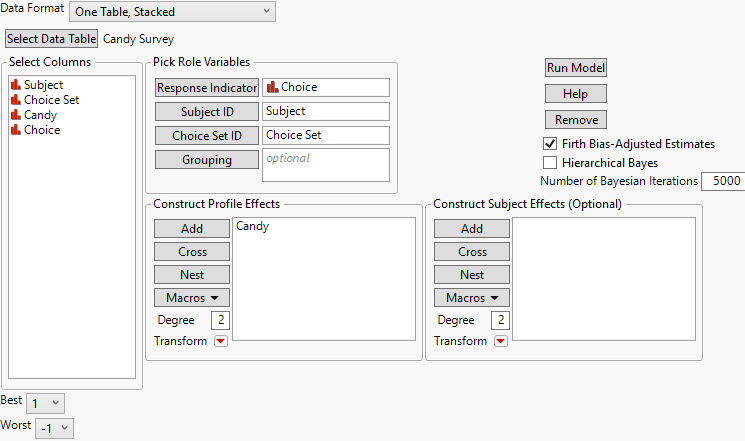Open Profile Effects Transform red triangle menu

coord(221,341)
